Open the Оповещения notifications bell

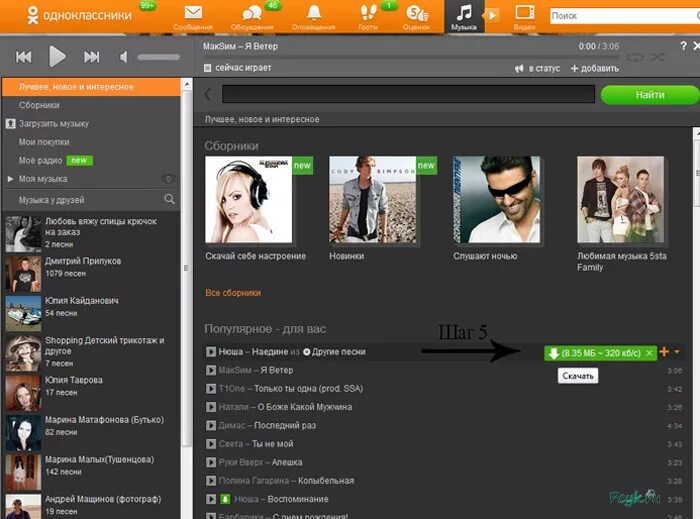tap(313, 17)
